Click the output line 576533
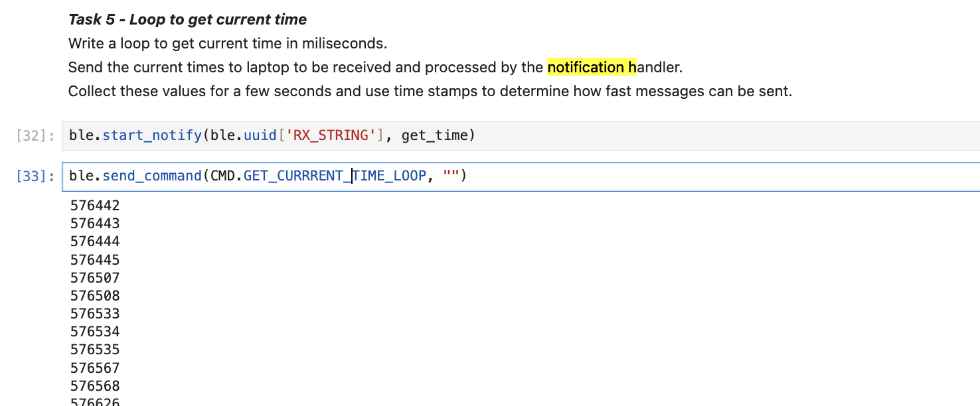The image size is (980, 406). (95, 314)
